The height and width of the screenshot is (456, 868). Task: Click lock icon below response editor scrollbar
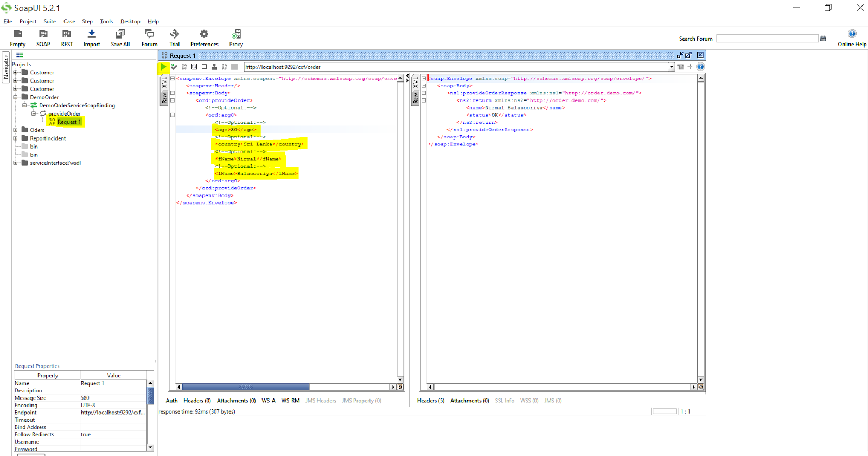(701, 387)
